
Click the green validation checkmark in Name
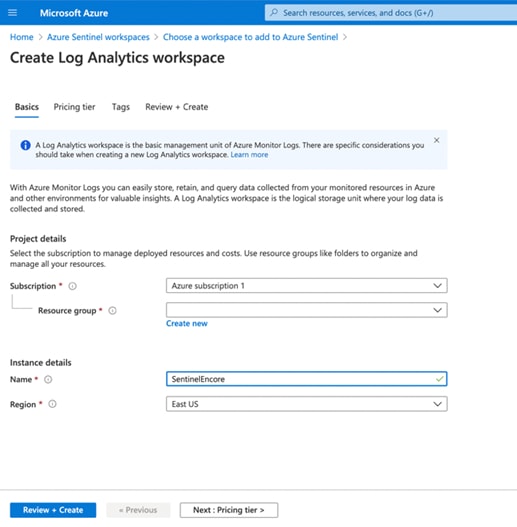[x=439, y=379]
